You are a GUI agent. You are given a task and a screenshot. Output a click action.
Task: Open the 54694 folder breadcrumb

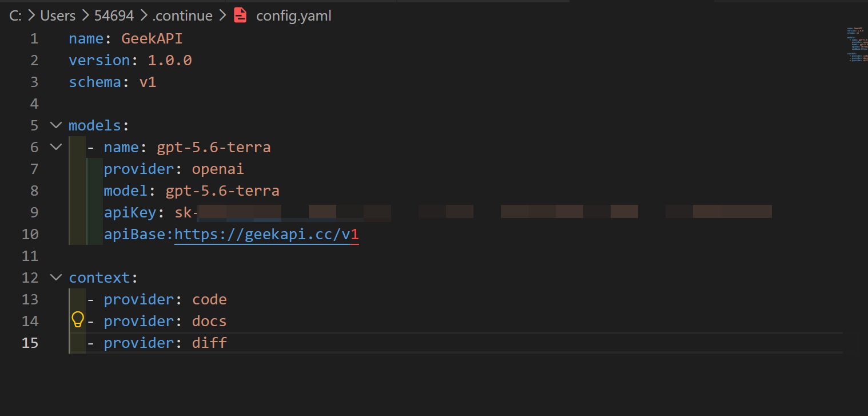(x=114, y=15)
